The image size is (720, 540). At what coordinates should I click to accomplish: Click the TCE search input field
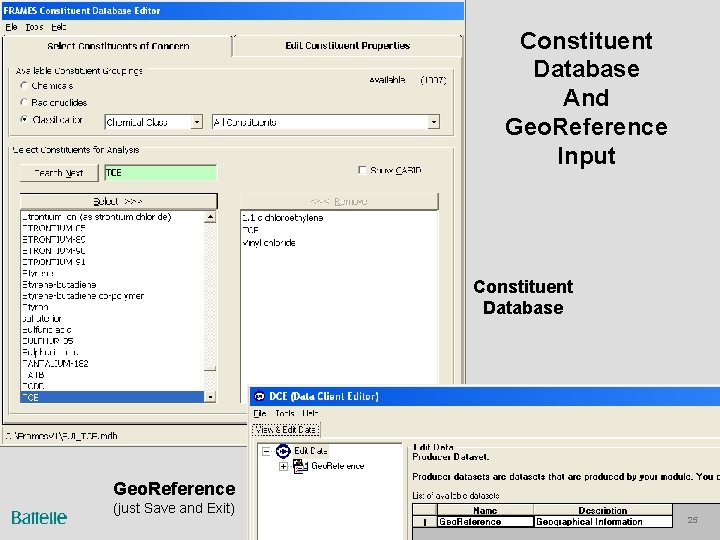click(160, 173)
